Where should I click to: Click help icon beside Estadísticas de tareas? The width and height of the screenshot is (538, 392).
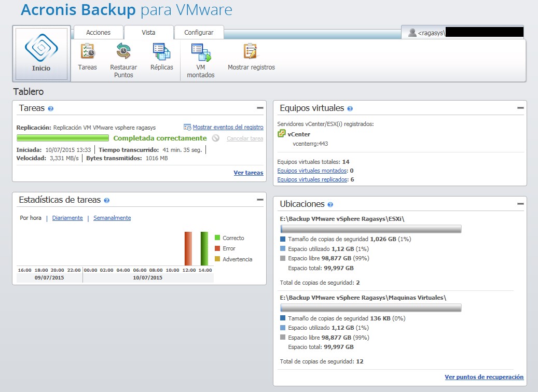tap(107, 200)
